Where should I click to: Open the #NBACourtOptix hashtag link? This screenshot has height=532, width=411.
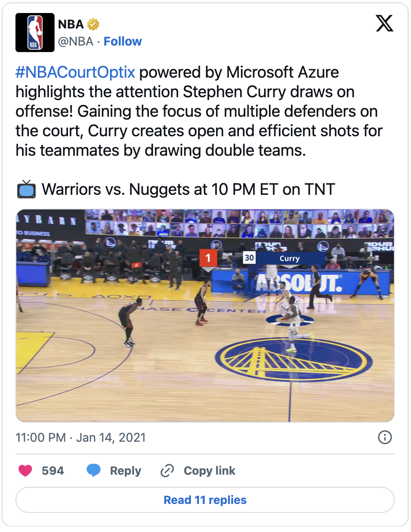coord(75,72)
